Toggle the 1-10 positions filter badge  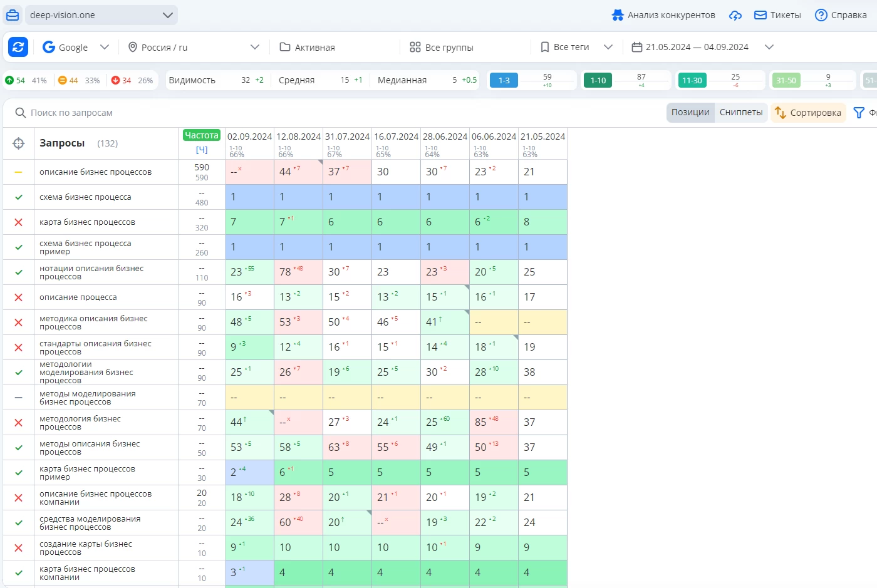[x=598, y=81]
